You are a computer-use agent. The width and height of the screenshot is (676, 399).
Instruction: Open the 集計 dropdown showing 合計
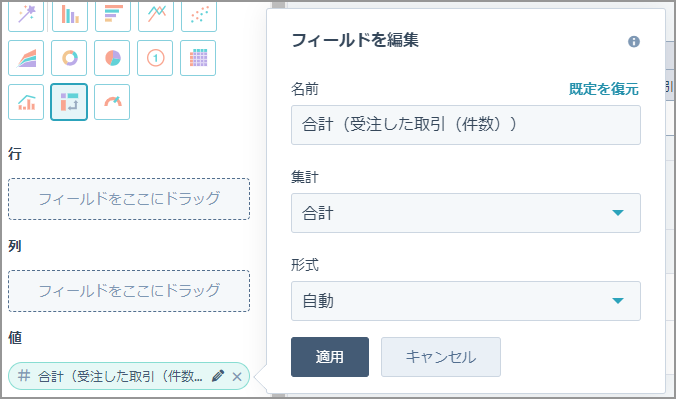click(466, 213)
